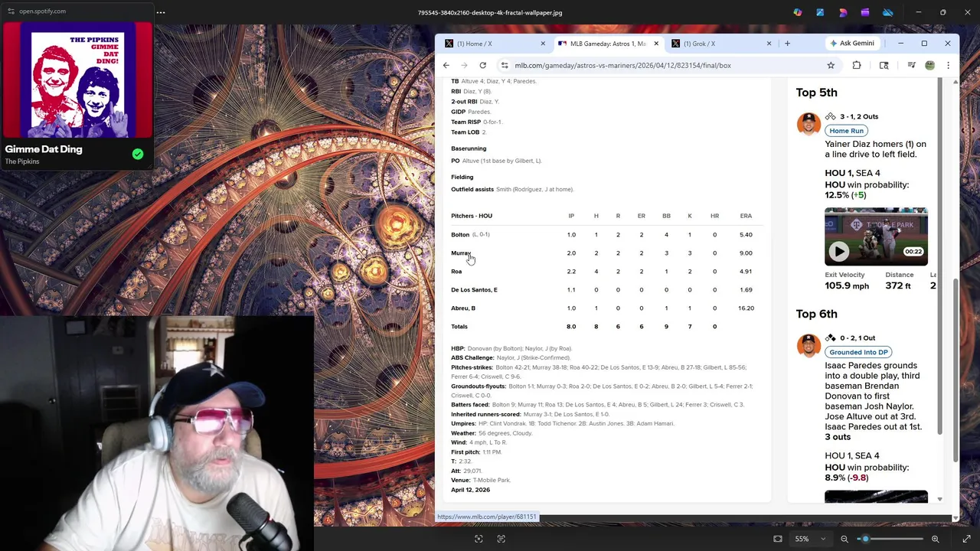980x551 pixels.
Task: Open the 55% zoom level dropdown
Action: pos(810,539)
